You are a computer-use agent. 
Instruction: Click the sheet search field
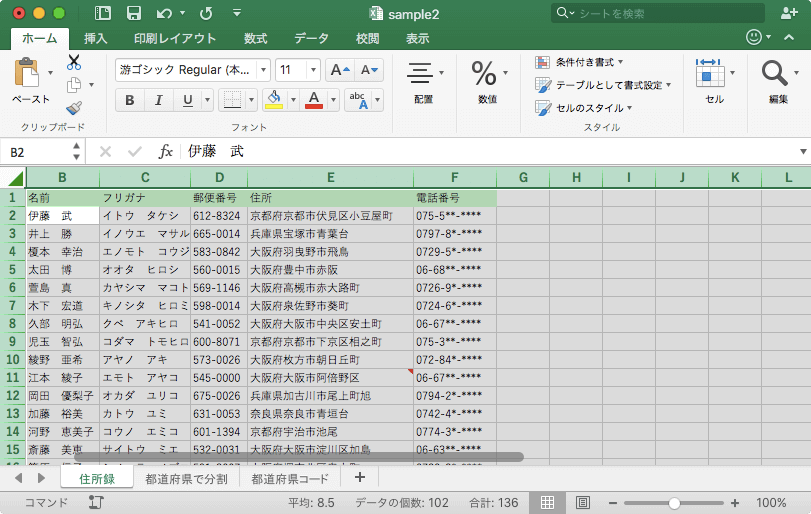coord(657,13)
